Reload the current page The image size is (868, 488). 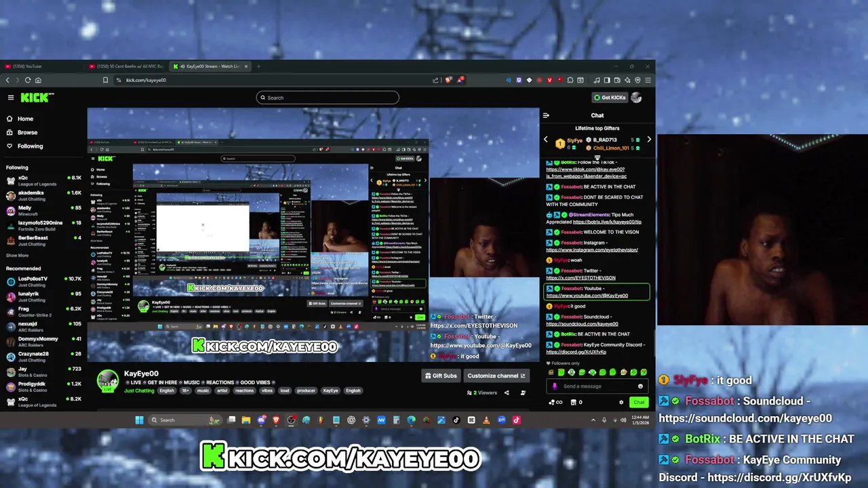pos(28,80)
